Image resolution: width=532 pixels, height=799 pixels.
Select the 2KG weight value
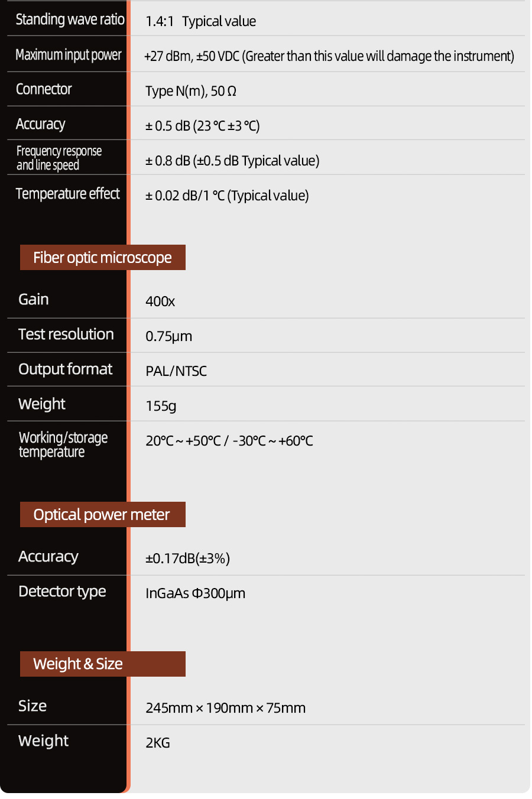coord(158,743)
